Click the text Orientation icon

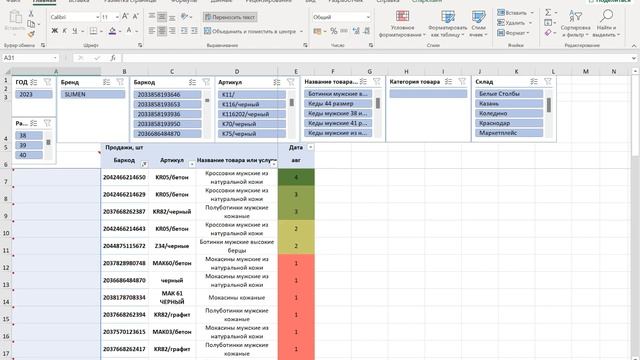pos(184,17)
